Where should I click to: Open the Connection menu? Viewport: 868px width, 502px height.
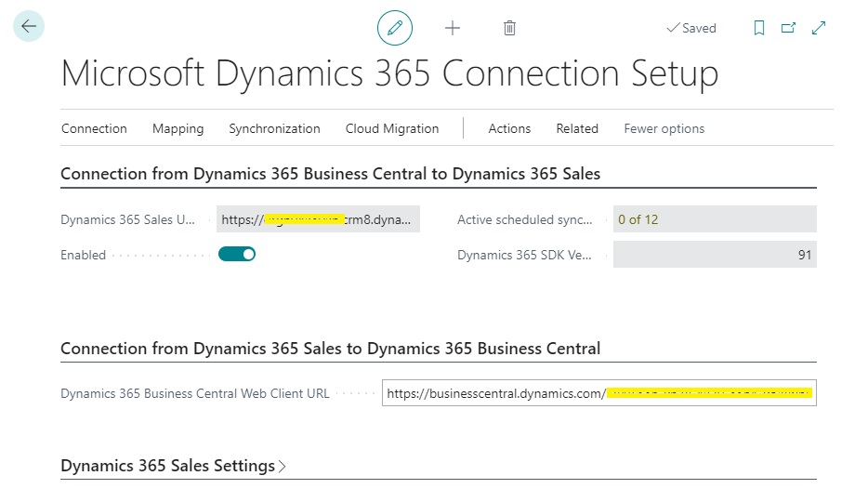point(94,128)
